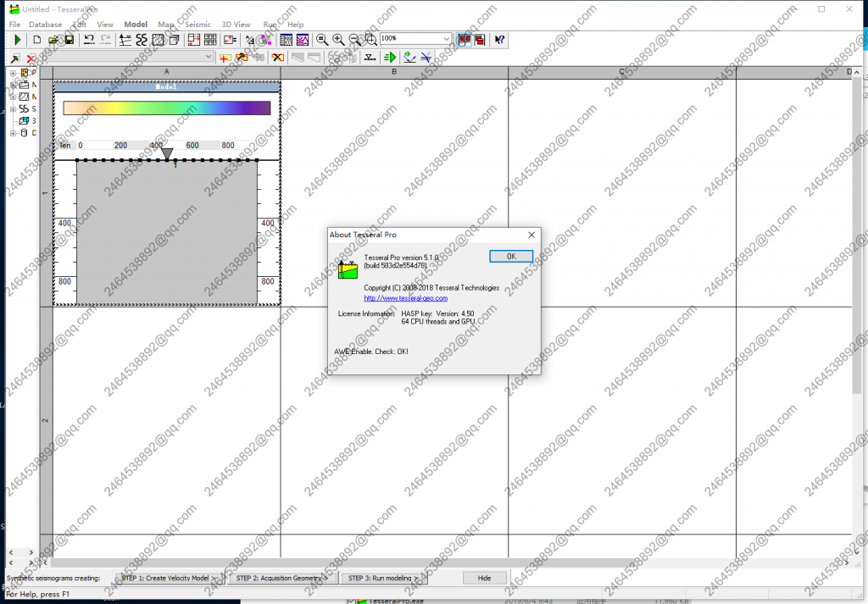868x604 pixels.
Task: Click the context help arrow-question icon
Action: pos(499,40)
